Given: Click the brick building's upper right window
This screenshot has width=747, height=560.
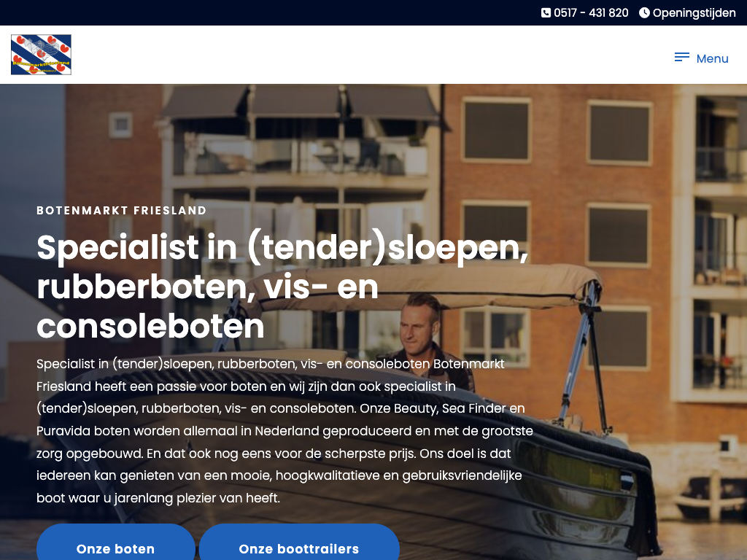Looking at the screenshot, I should point(619,133).
